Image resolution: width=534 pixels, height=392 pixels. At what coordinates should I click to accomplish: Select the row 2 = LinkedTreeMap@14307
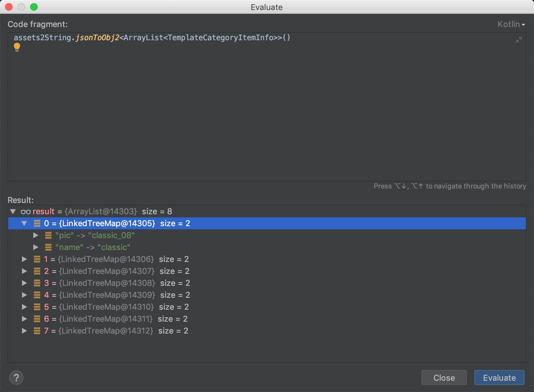(x=107, y=271)
